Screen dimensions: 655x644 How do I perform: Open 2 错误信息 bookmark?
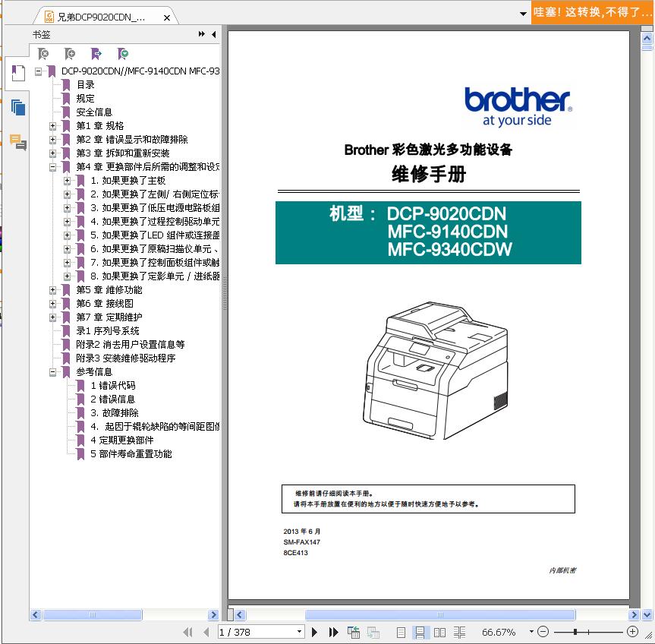pos(113,399)
